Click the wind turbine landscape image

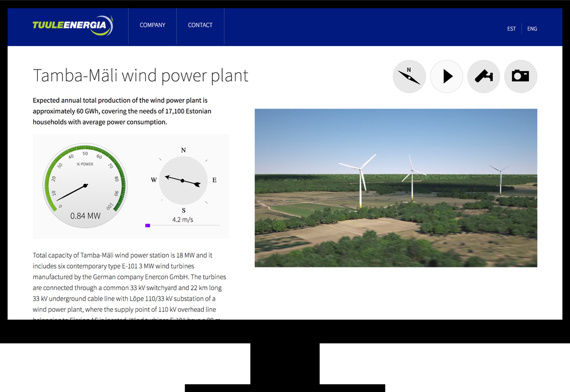pyautogui.click(x=396, y=187)
